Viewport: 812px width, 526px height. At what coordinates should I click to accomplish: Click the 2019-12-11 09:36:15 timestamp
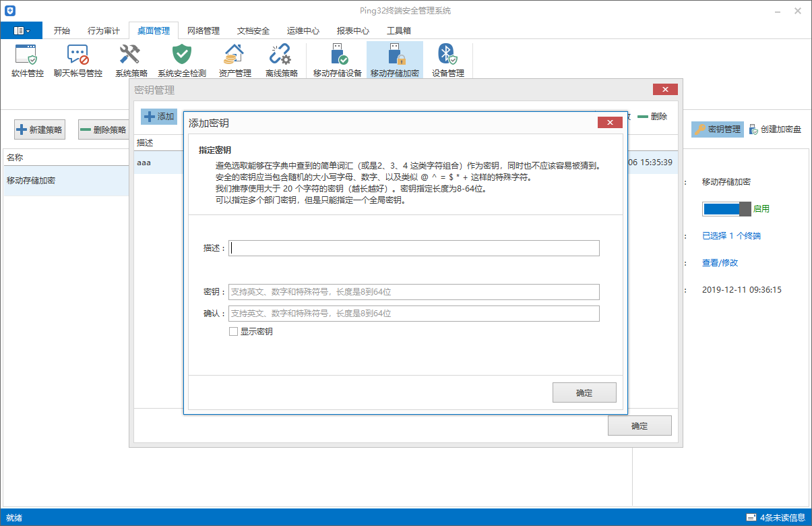[742, 290]
